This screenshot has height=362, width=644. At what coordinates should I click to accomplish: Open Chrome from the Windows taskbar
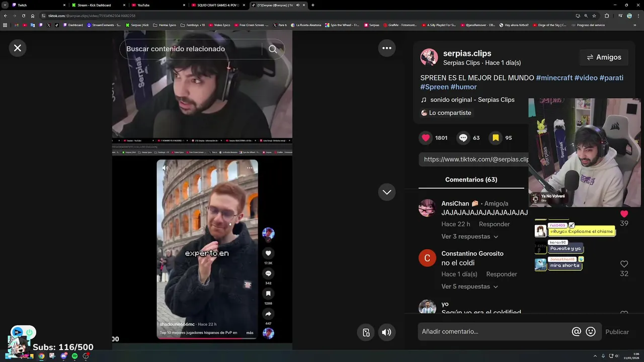(x=41, y=356)
